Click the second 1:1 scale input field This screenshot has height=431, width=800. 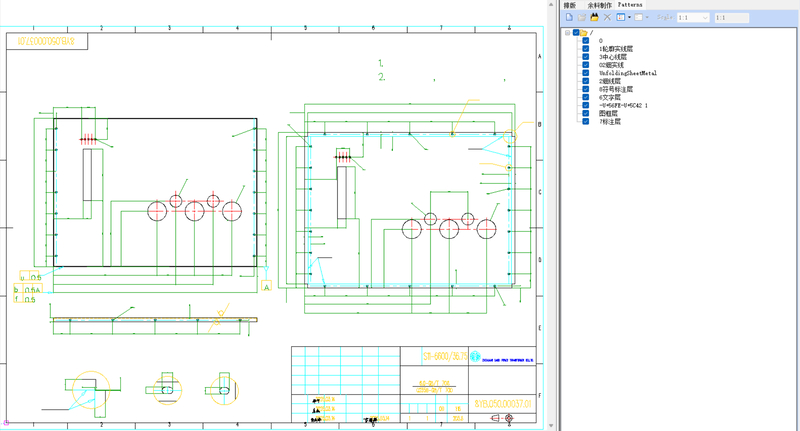click(x=731, y=18)
